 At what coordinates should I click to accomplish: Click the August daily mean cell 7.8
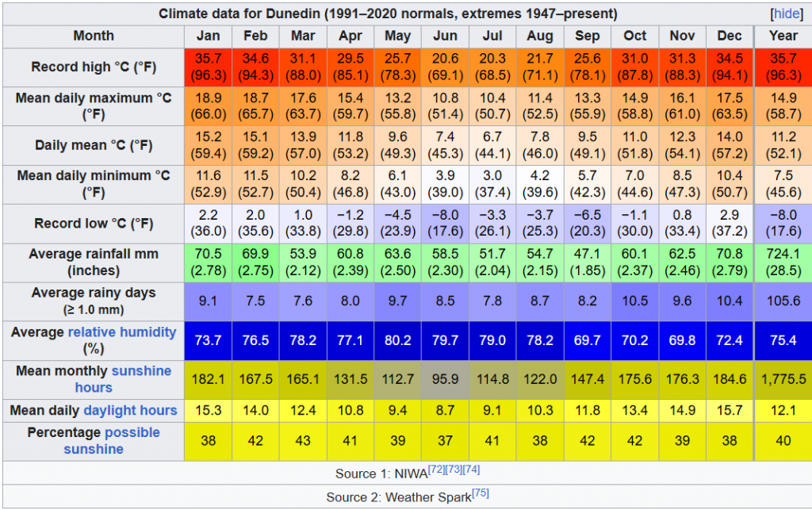pyautogui.click(x=539, y=145)
